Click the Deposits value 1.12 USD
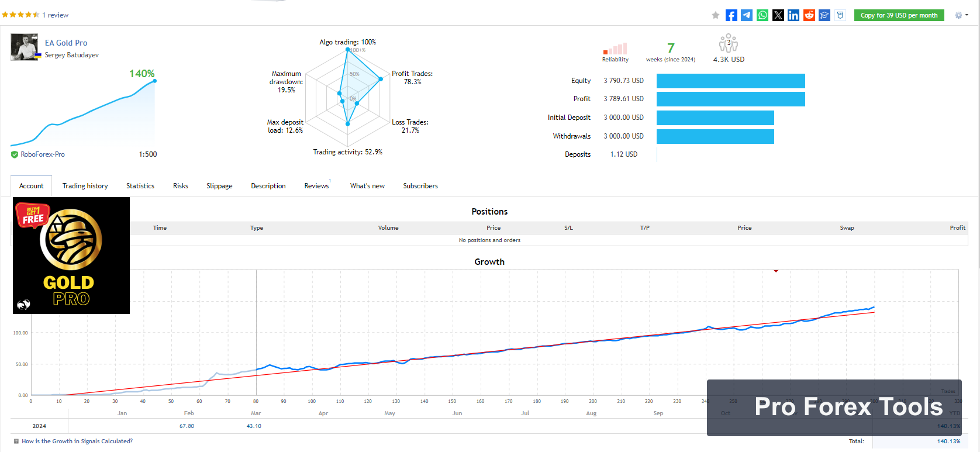Viewport: 980px width, 452px height. point(624,154)
